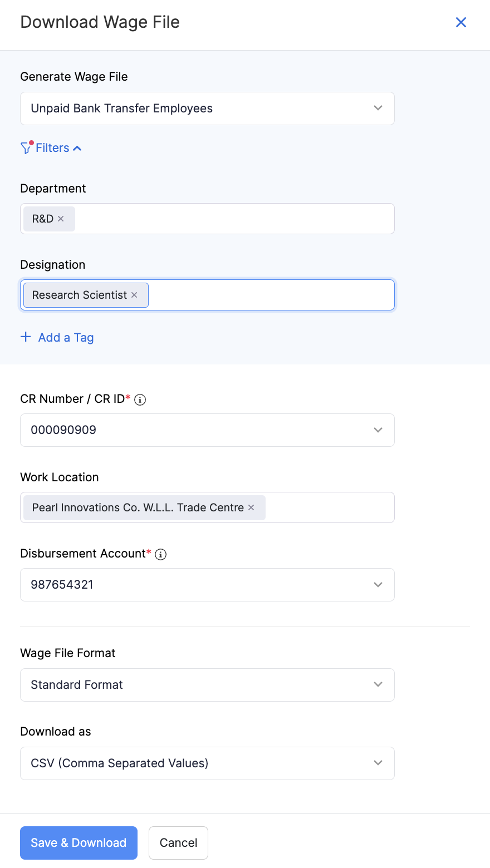Open the Wage File Format dropdown
The image size is (490, 868).
[x=378, y=685]
